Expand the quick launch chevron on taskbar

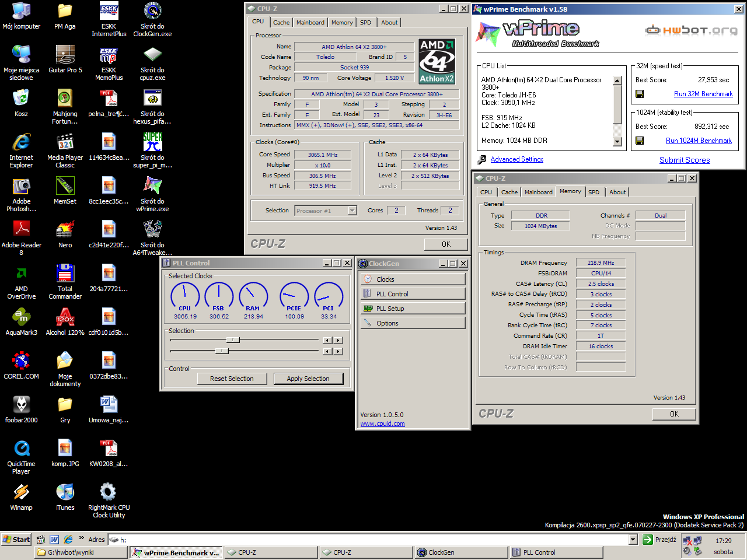click(81, 538)
